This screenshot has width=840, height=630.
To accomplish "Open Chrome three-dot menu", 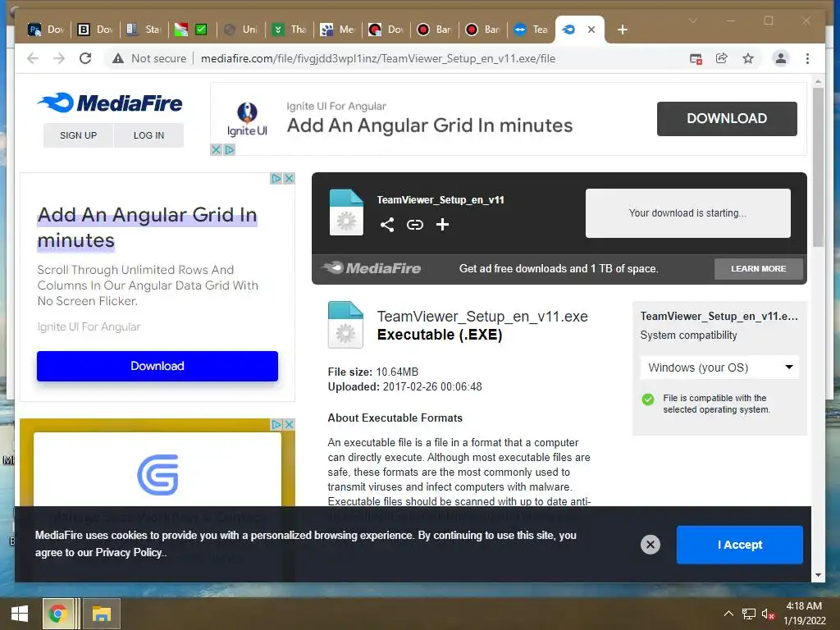I will pos(807,58).
